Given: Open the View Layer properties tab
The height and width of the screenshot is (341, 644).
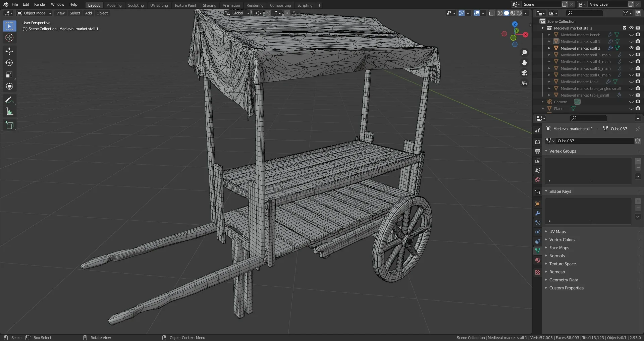Looking at the screenshot, I should point(538,161).
